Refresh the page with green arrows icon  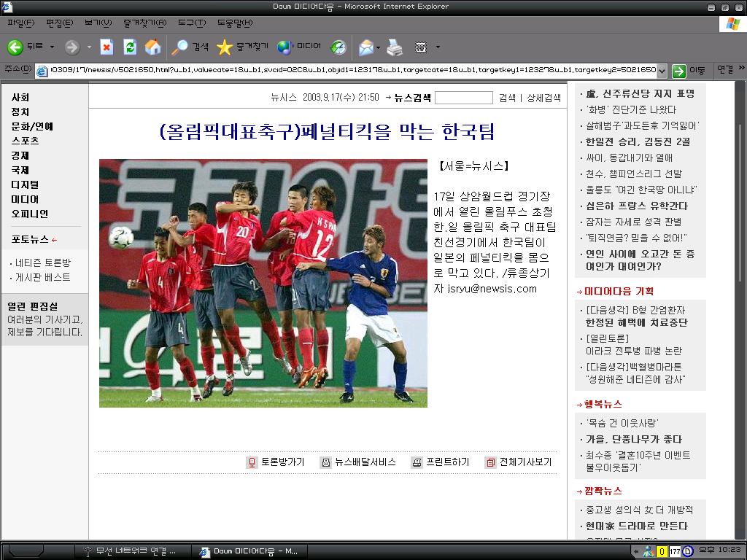pyautogui.click(x=130, y=47)
